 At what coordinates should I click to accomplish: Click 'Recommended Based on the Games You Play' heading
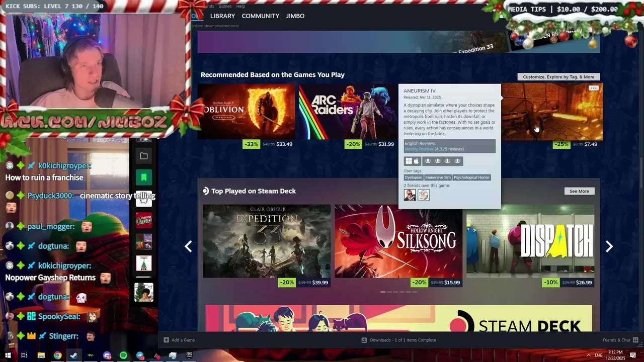coord(273,75)
